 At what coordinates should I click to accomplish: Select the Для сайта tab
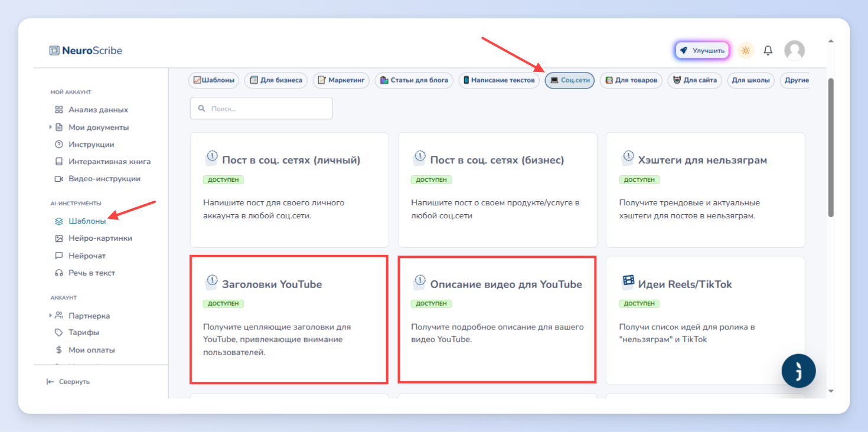click(694, 80)
